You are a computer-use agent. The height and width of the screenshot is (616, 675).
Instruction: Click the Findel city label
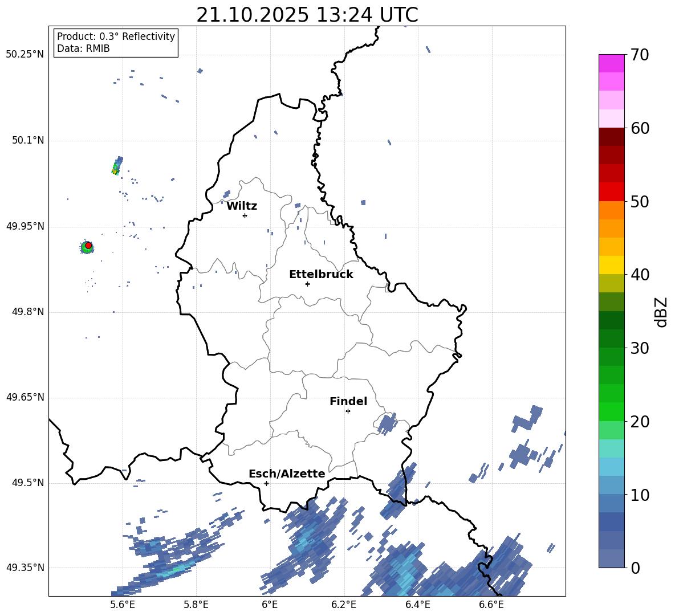coord(348,401)
